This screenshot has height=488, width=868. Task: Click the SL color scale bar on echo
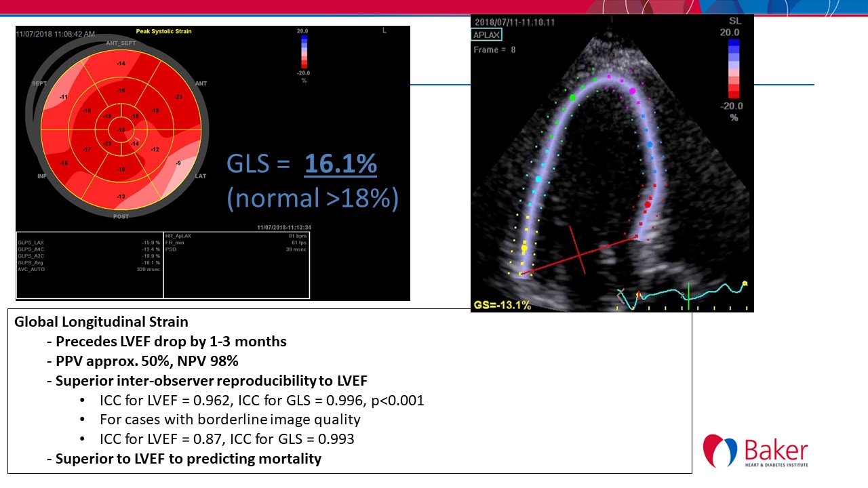pyautogui.click(x=733, y=69)
